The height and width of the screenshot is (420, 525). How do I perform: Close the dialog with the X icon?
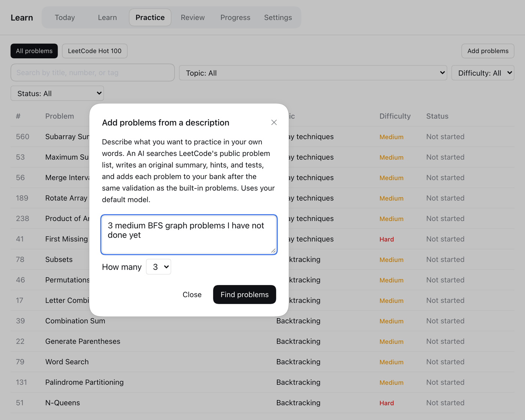pos(274,122)
